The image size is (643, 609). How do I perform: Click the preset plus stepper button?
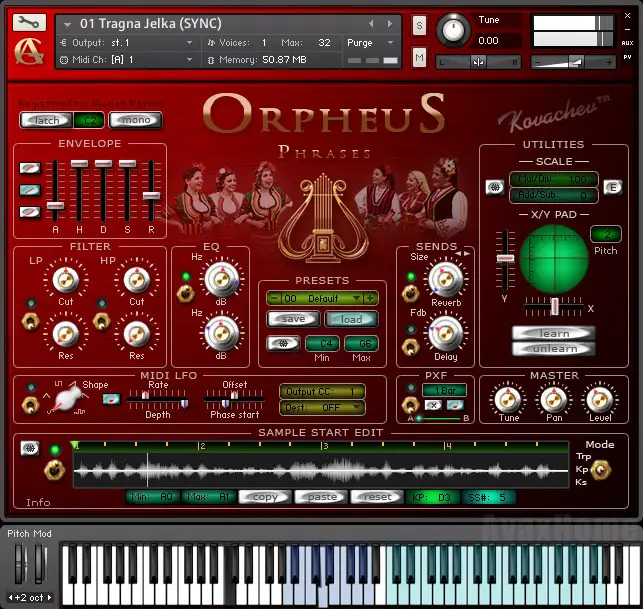click(370, 298)
